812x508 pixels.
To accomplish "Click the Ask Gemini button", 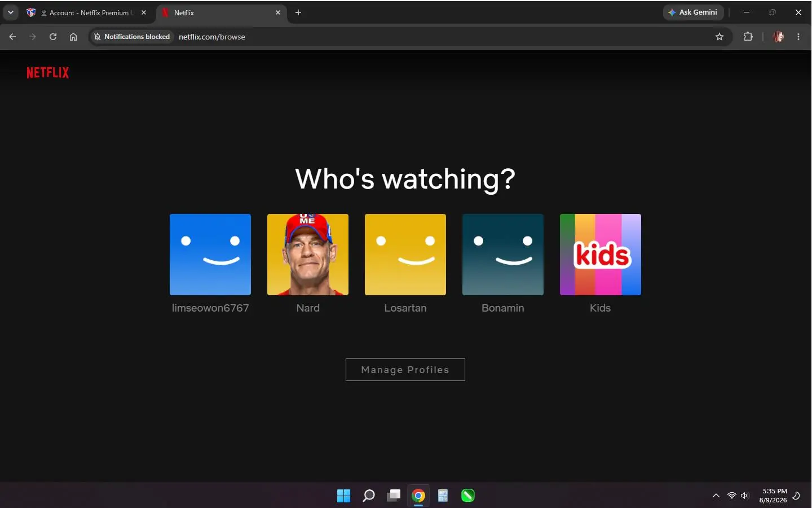I will pos(693,12).
